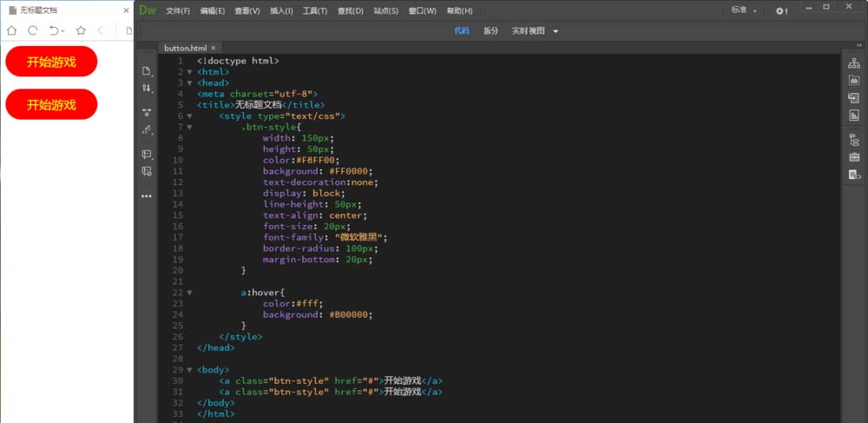Click the browser Refresh icon
This screenshot has height=423, width=868.
coord(33,30)
